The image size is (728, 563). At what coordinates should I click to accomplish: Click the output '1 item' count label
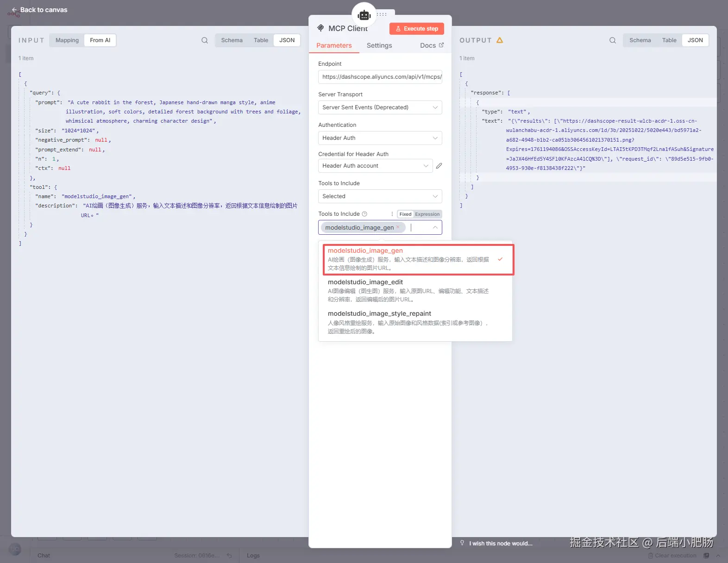click(467, 58)
